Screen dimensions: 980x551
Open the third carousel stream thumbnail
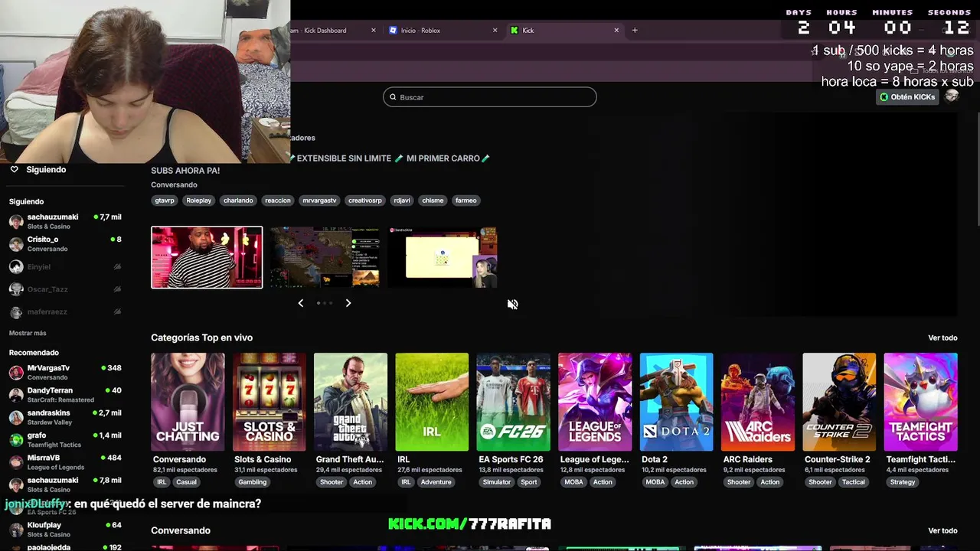(443, 257)
